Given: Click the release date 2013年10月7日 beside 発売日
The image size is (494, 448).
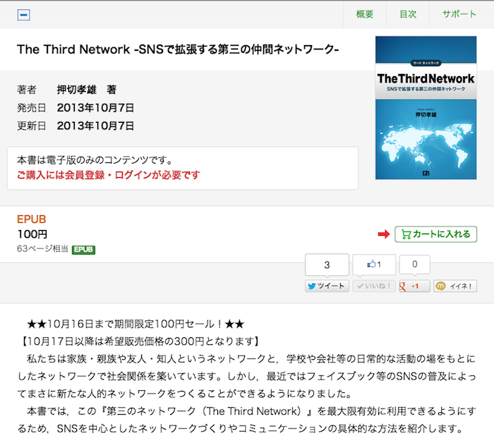Looking at the screenshot, I should tap(95, 108).
